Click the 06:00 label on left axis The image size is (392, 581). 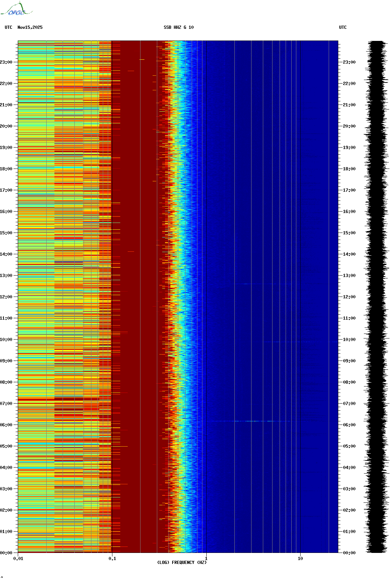[x=6, y=425]
